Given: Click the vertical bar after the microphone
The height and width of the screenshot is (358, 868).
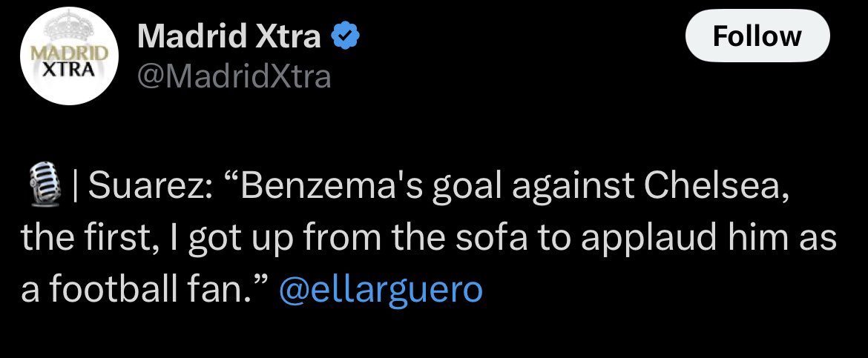Looking at the screenshot, I should pos(75,188).
